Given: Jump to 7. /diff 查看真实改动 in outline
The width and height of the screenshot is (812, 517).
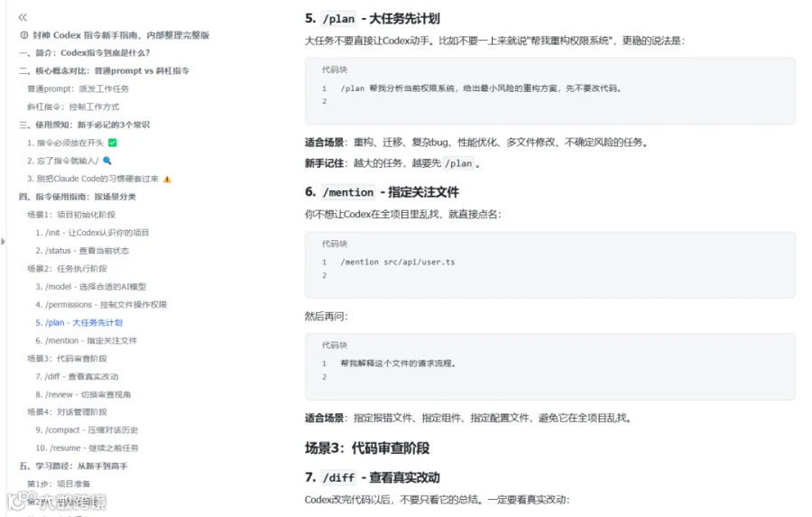Looking at the screenshot, I should tap(77, 376).
